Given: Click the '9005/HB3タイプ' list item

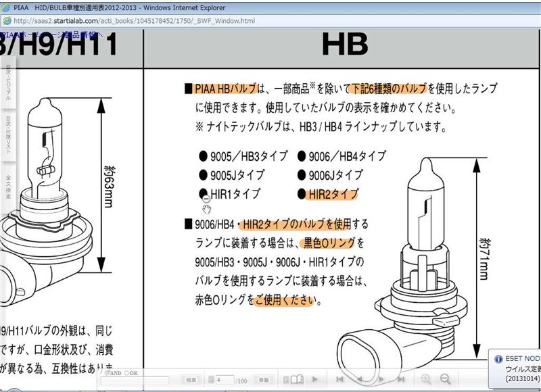Looking at the screenshot, I should click(249, 156).
